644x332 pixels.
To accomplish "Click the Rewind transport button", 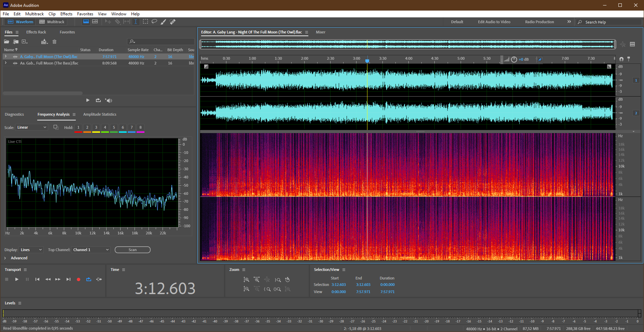I will 48,279.
